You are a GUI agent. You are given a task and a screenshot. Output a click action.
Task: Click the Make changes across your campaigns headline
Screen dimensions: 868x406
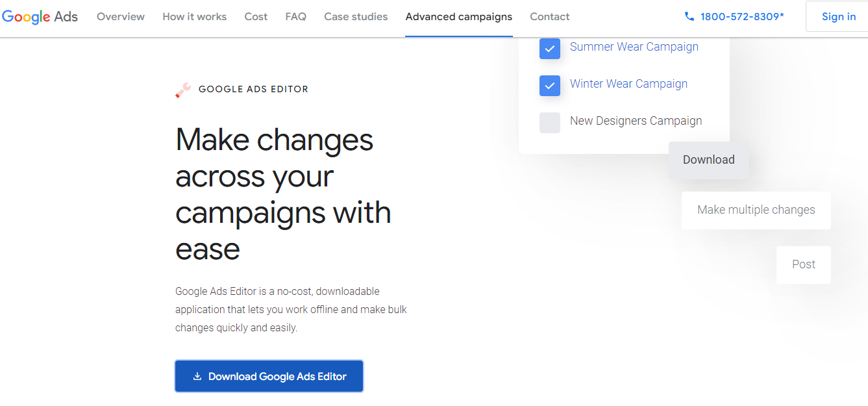coord(283,194)
